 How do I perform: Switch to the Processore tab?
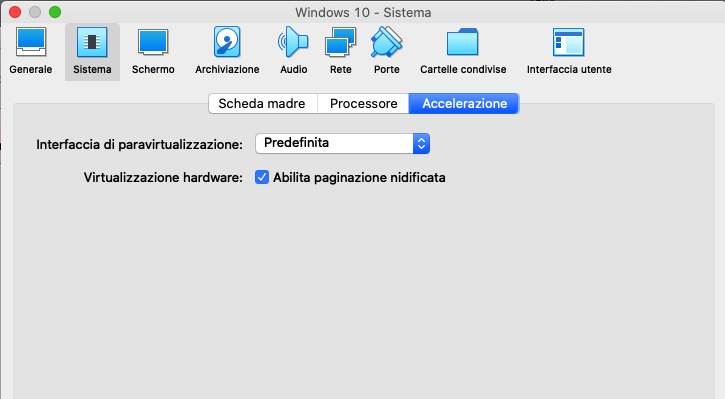point(363,104)
